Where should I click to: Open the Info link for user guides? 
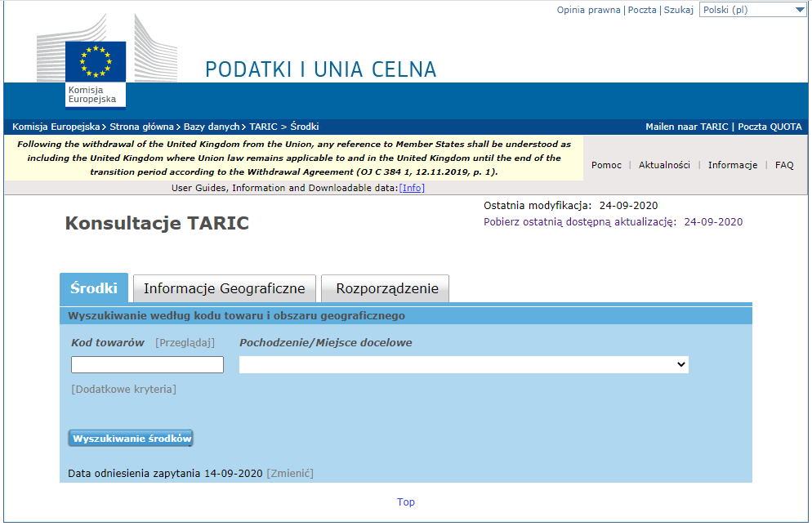click(x=412, y=188)
